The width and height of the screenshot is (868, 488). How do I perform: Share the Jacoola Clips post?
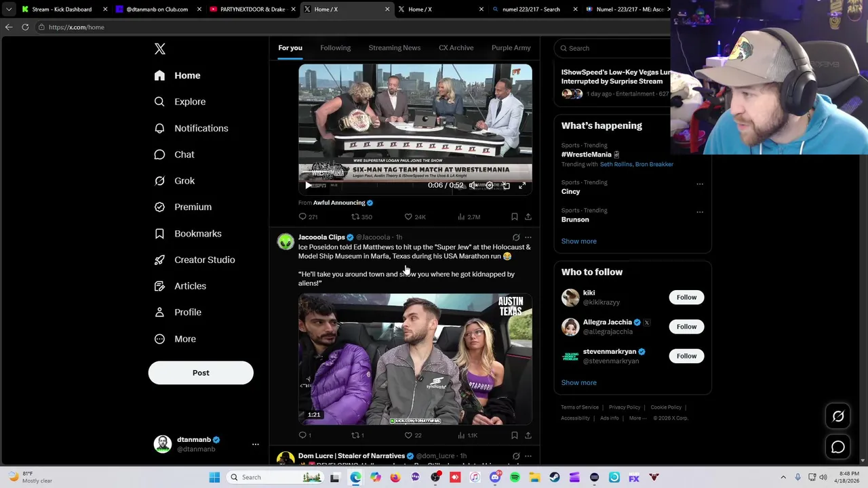click(528, 435)
